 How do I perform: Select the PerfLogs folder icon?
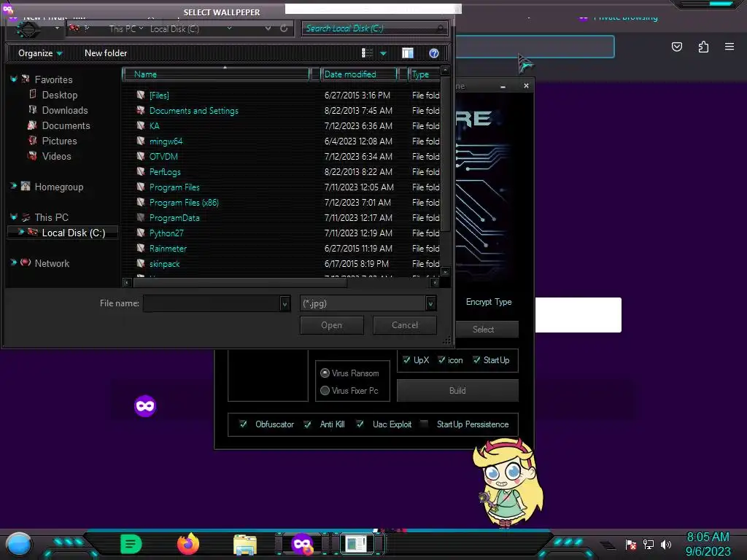pyautogui.click(x=141, y=171)
